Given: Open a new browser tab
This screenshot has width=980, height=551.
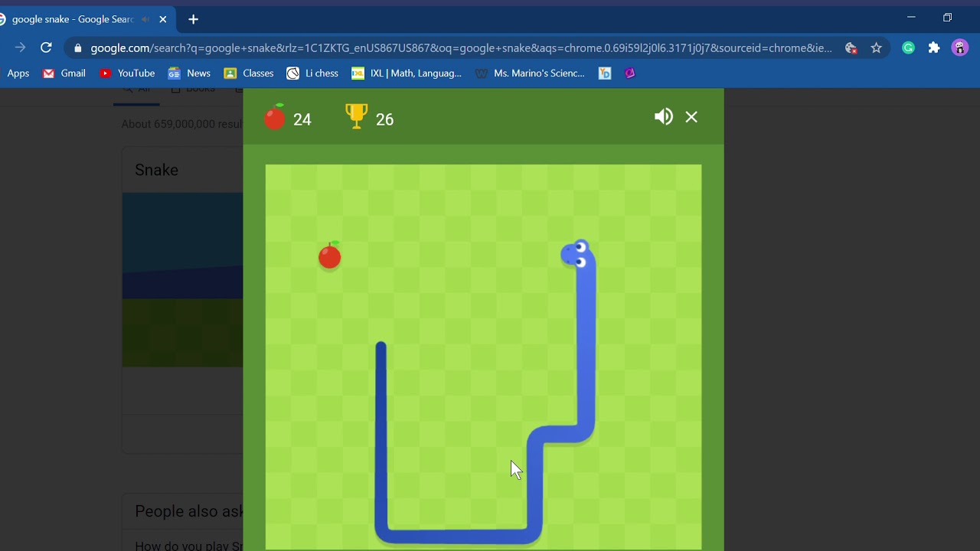Looking at the screenshot, I should (194, 19).
